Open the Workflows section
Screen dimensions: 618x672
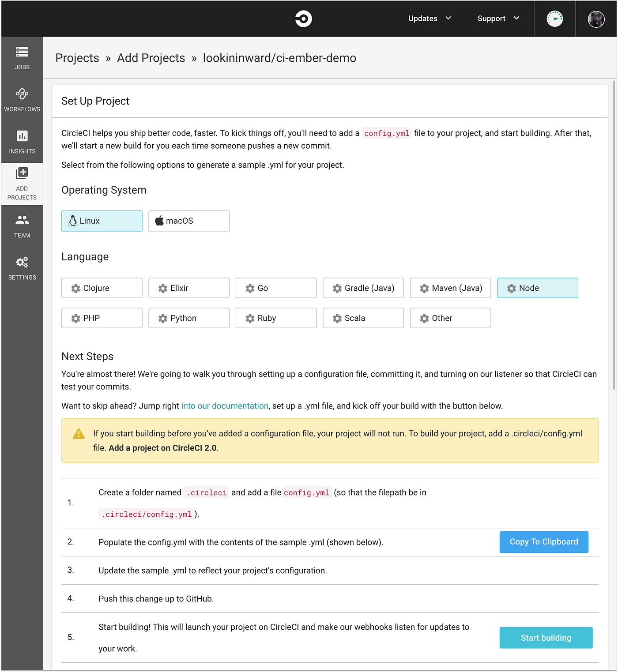pos(22,99)
